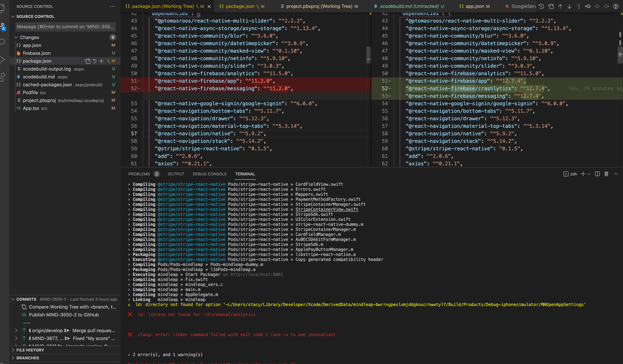Viewport: 623px width, 364px height.
Task: Expand the FILE HISTORY section
Action: point(13,350)
